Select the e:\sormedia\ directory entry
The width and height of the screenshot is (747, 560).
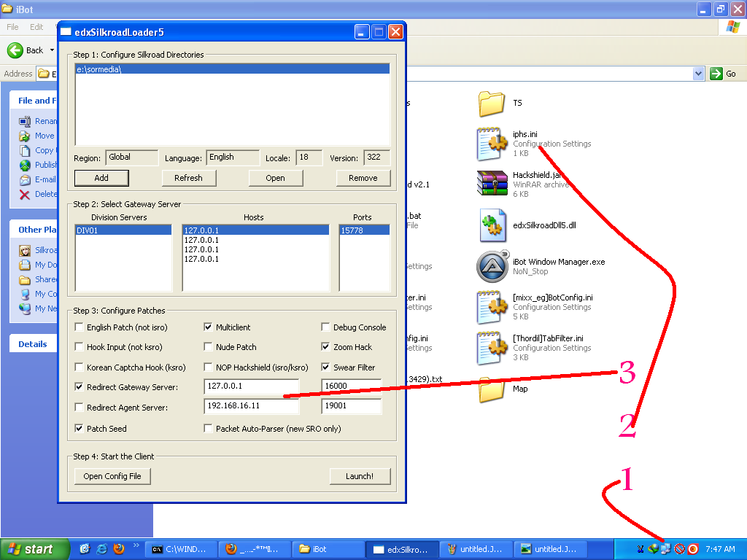233,69
